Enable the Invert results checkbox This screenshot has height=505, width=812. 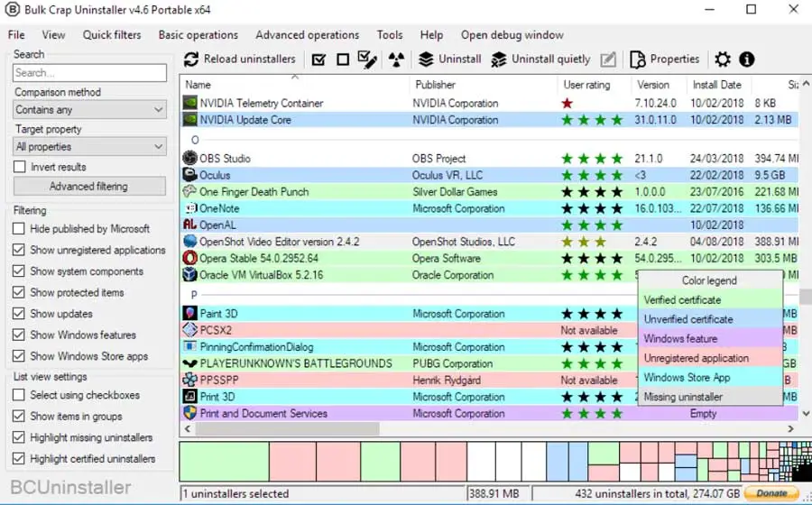[x=20, y=167]
